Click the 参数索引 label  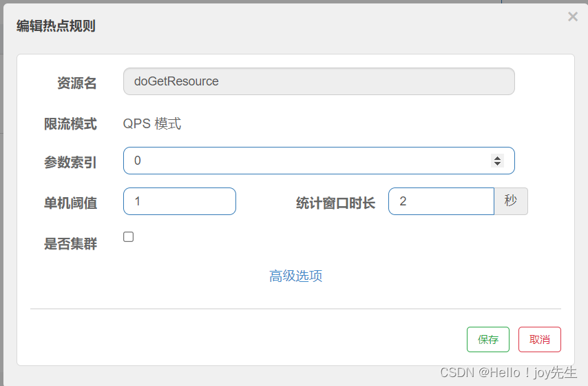tap(70, 163)
